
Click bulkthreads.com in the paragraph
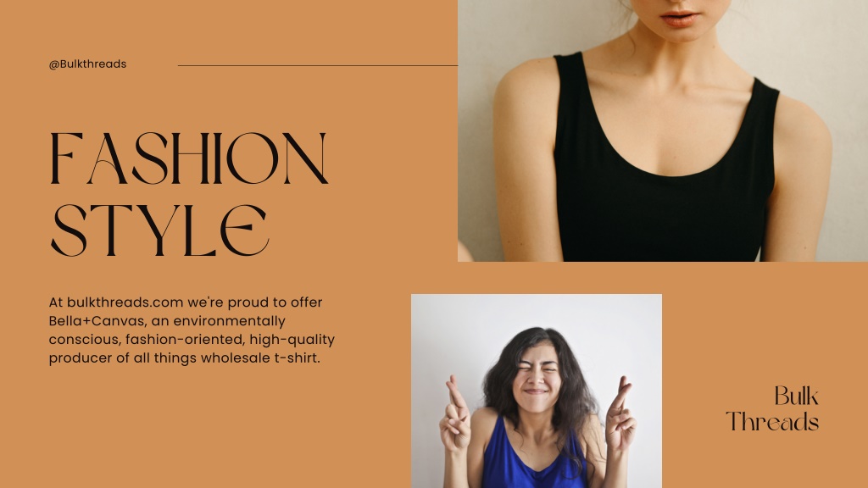click(125, 302)
